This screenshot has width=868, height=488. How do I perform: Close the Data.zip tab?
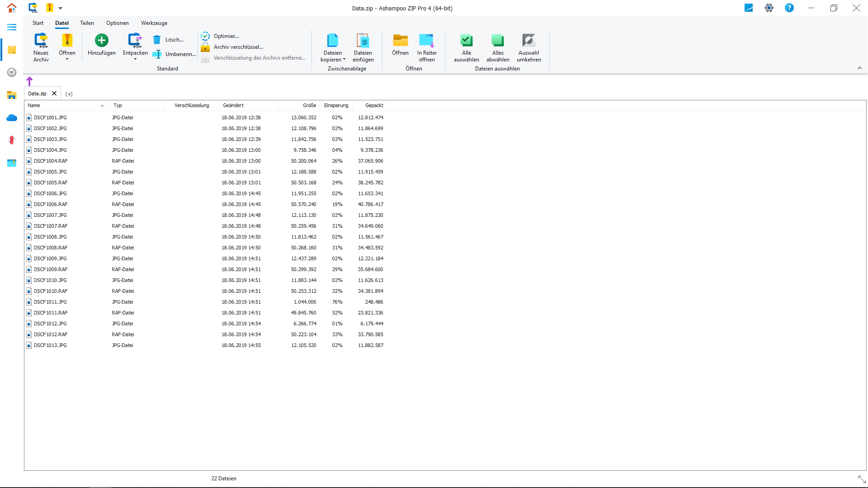pyautogui.click(x=54, y=94)
